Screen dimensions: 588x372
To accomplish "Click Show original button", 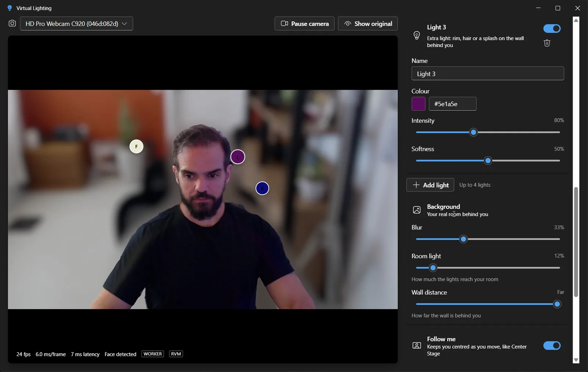I will (368, 24).
